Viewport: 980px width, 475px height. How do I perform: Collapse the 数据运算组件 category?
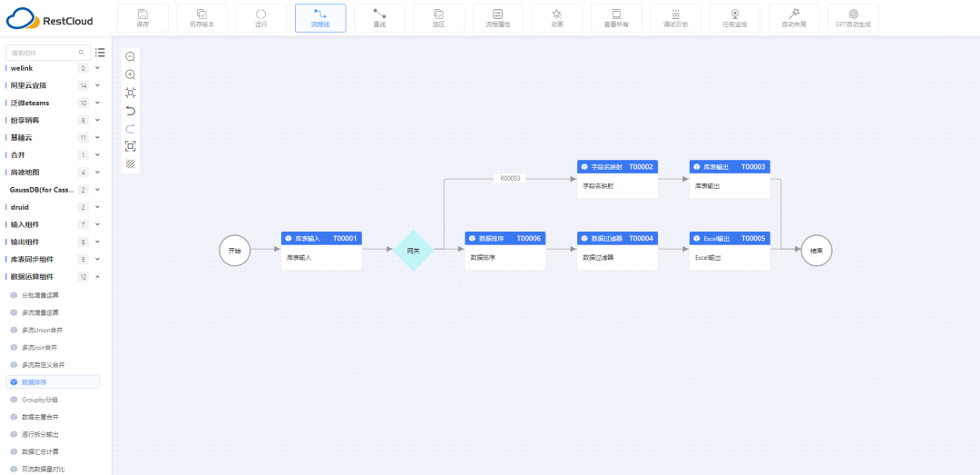pyautogui.click(x=97, y=277)
